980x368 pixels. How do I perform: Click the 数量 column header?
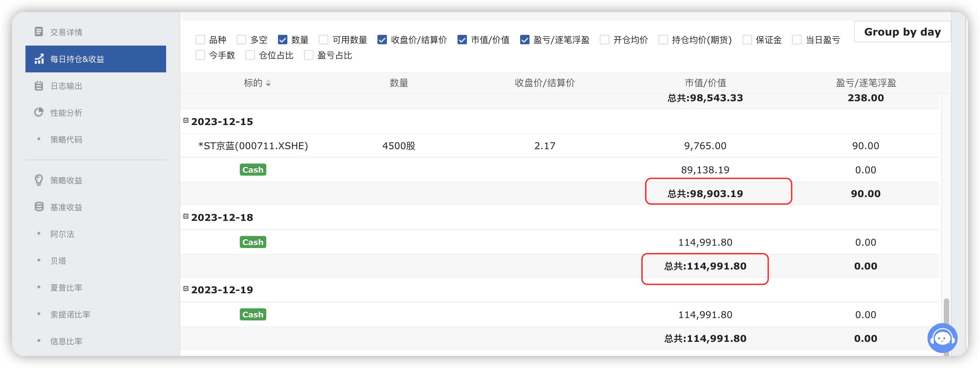399,83
